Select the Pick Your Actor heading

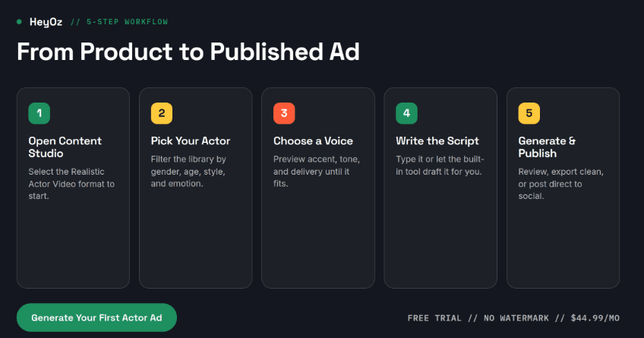click(191, 141)
